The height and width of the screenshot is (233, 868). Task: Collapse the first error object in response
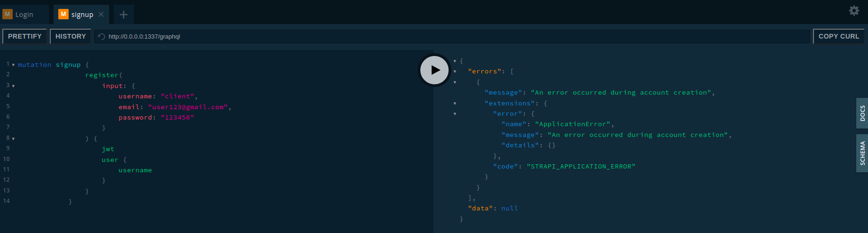(455, 82)
